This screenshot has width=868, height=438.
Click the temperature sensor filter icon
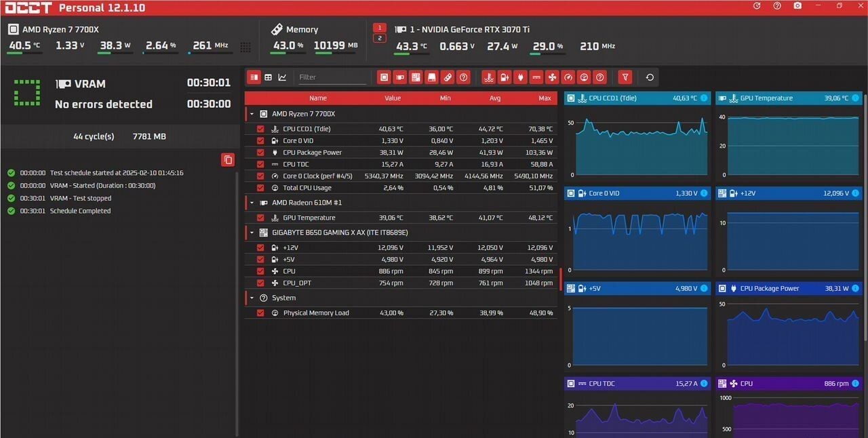[488, 77]
